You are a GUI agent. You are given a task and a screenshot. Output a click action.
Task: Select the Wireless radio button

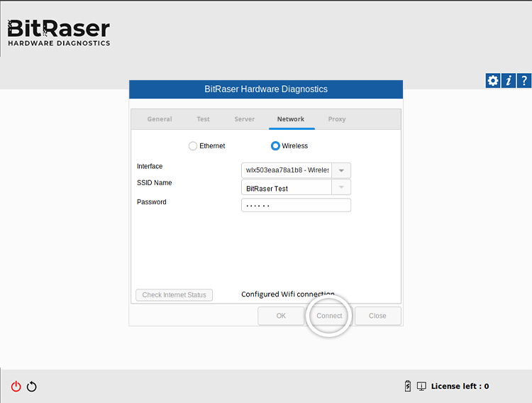[275, 146]
